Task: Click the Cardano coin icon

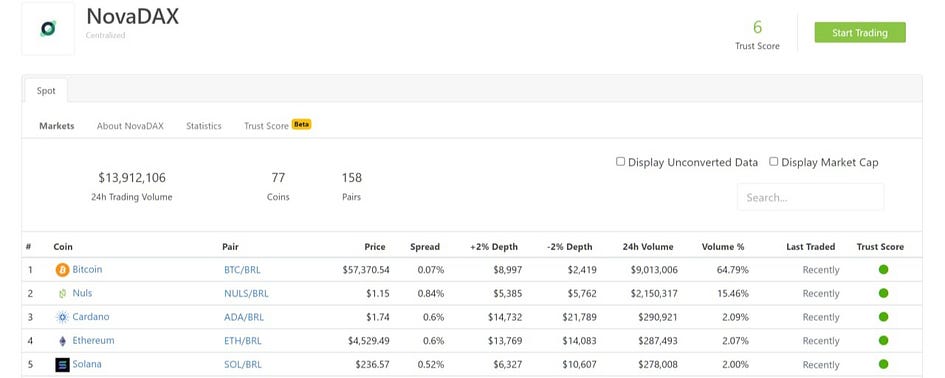Action: (63, 317)
